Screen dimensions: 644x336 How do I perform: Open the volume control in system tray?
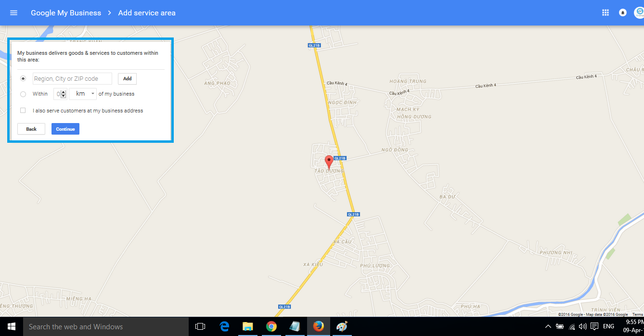coord(583,326)
